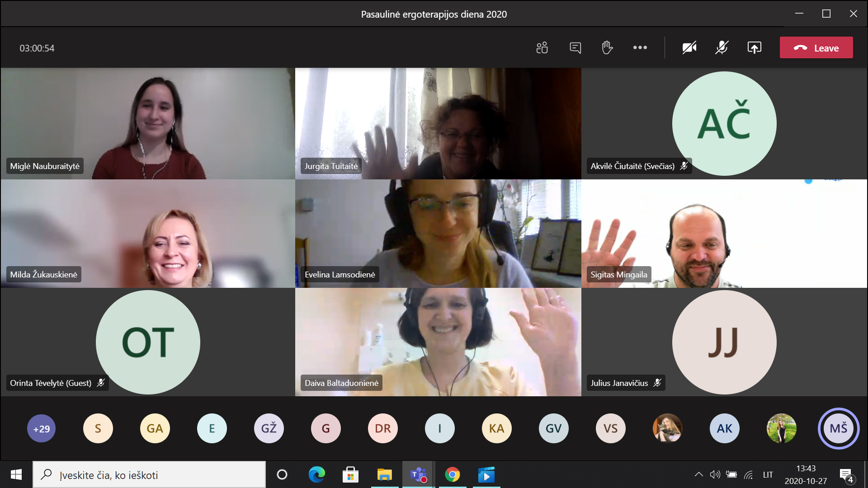Select participant avatar VS

tap(611, 428)
